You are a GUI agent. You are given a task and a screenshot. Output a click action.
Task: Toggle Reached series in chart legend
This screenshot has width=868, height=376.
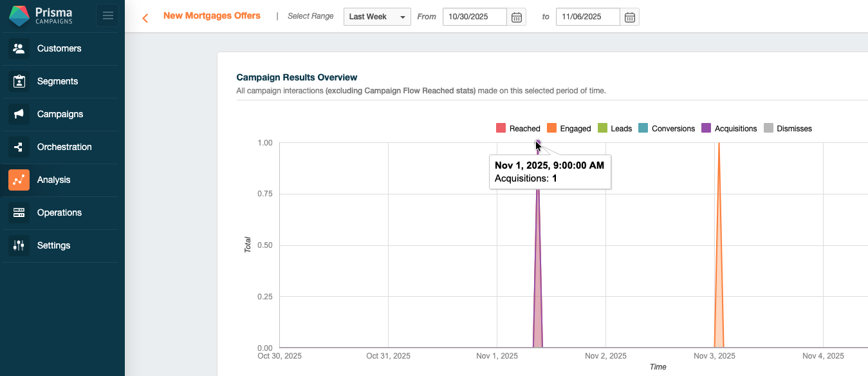[x=518, y=129]
